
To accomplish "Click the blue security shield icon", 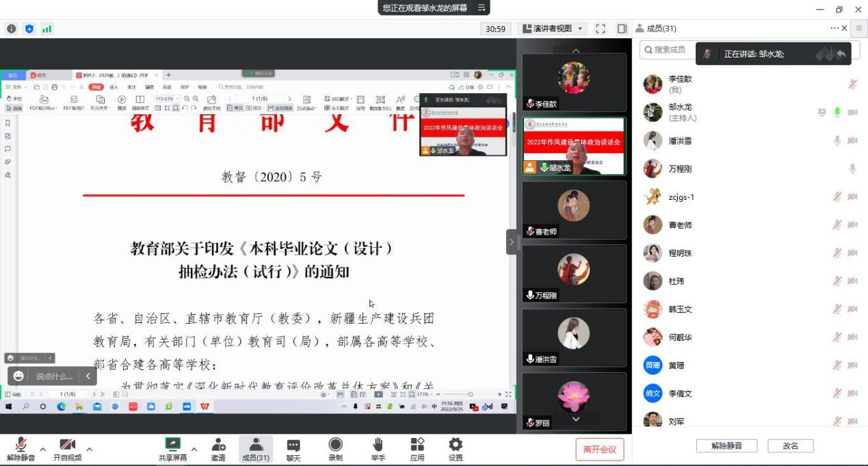I will tap(29, 29).
